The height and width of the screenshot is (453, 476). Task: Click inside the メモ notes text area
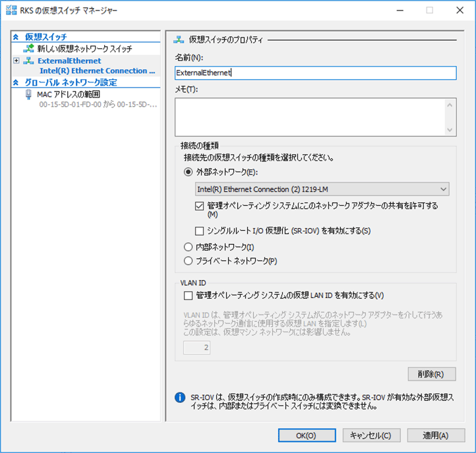[x=310, y=117]
